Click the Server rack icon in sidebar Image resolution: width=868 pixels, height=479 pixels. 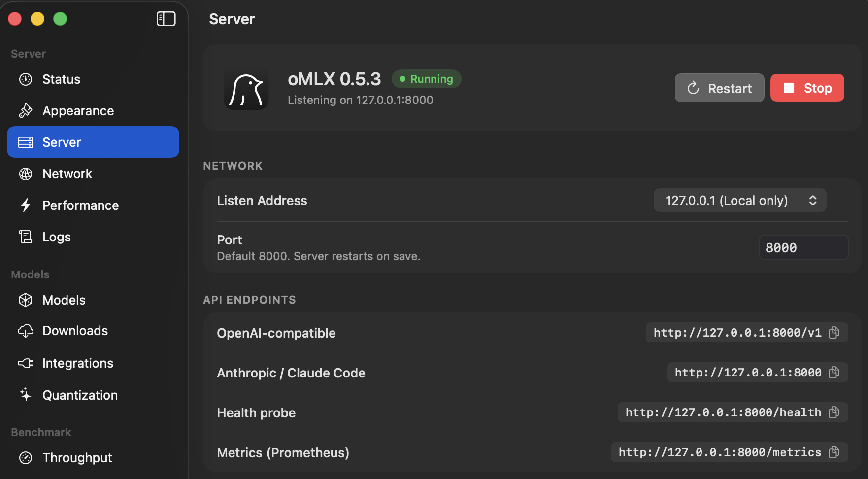[26, 142]
